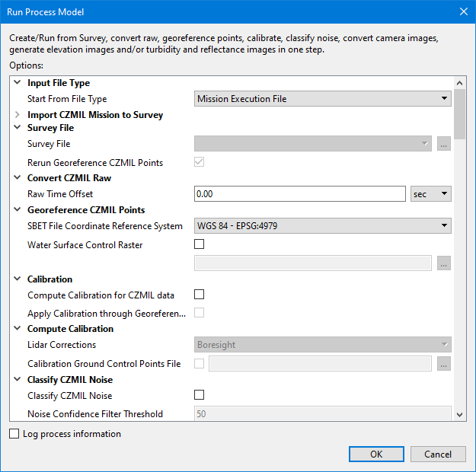Check Compute Calibration for CZMIL data
Viewport: 476px width, 472px height.
pyautogui.click(x=200, y=295)
